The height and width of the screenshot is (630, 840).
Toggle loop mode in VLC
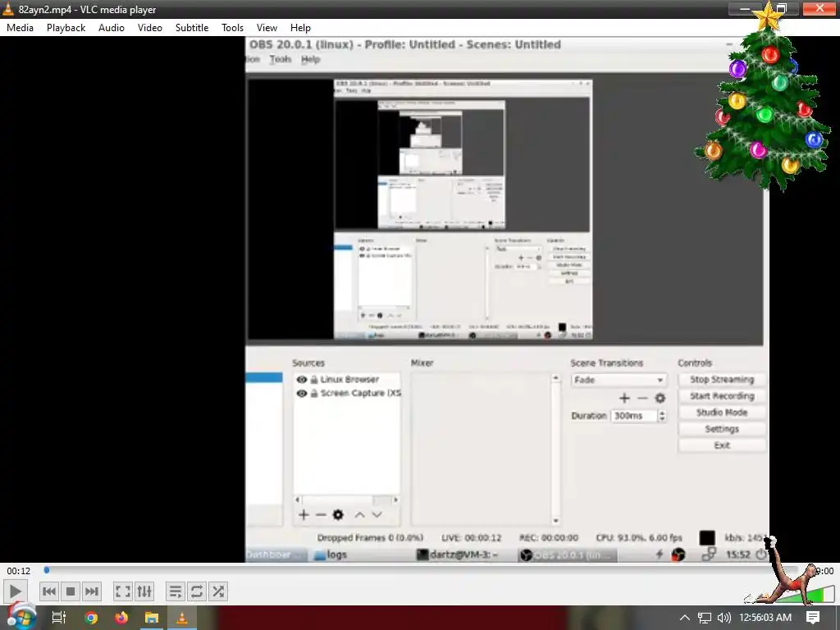point(197,591)
